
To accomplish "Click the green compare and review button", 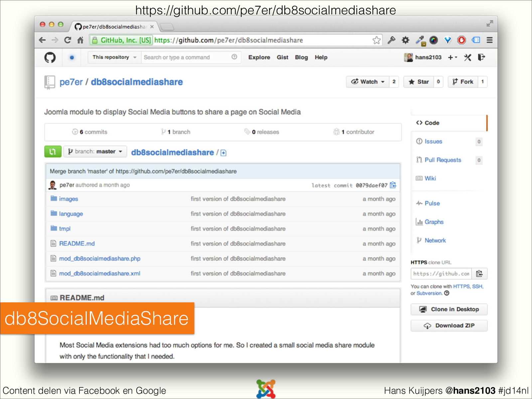I will click(x=53, y=152).
